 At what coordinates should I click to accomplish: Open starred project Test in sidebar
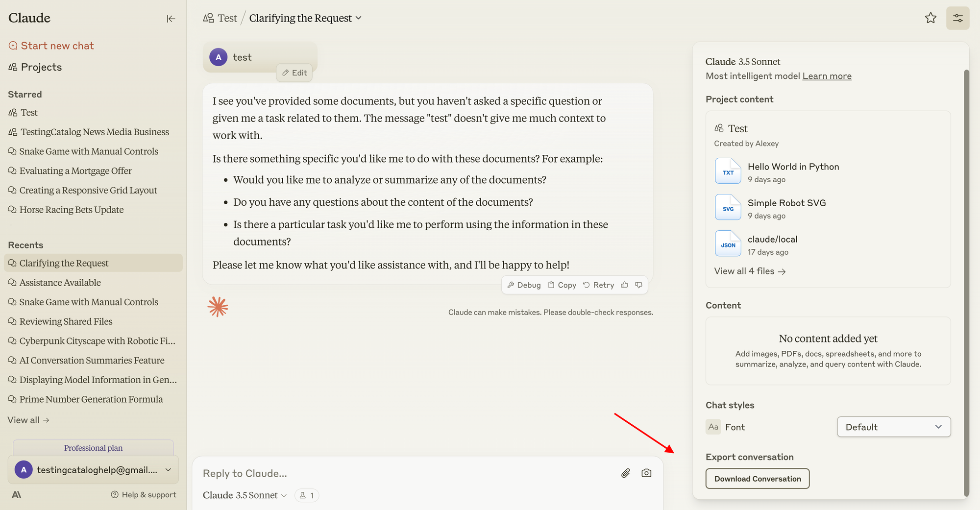pos(93,113)
